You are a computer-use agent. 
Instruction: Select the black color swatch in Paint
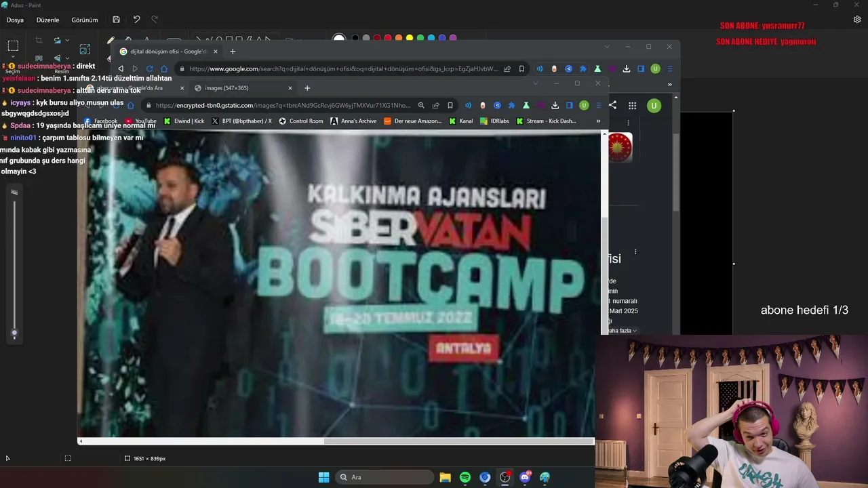[355, 38]
